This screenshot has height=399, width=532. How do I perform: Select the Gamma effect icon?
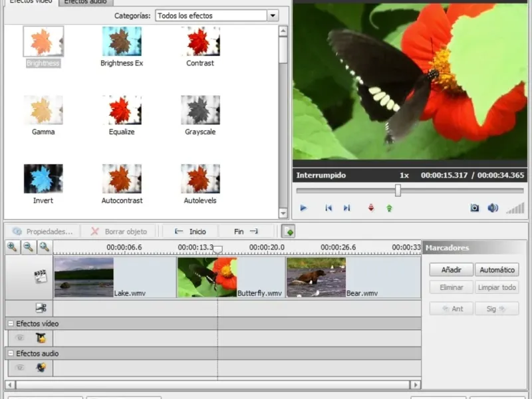pyautogui.click(x=43, y=110)
